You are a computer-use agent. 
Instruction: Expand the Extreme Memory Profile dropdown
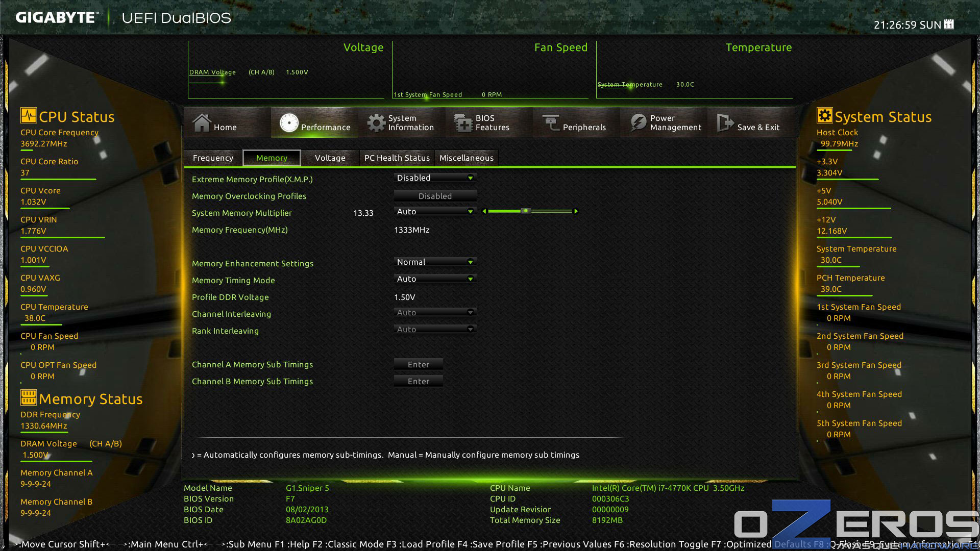coord(435,178)
